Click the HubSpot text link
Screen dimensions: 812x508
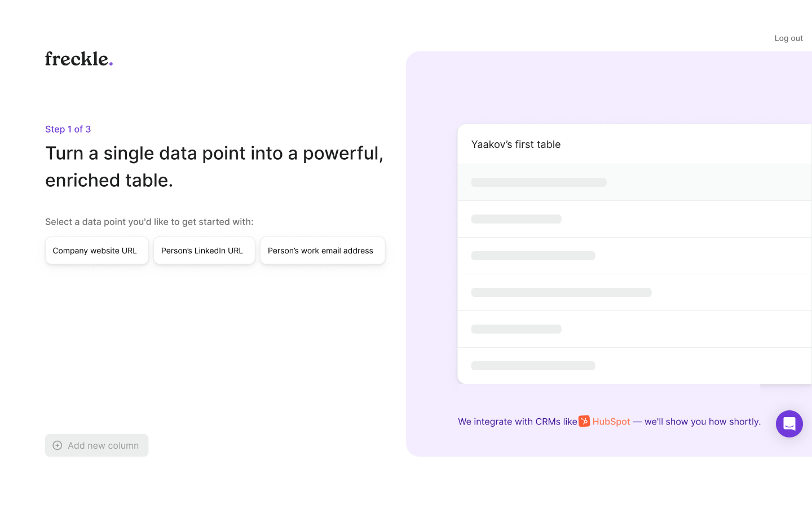pyautogui.click(x=611, y=422)
